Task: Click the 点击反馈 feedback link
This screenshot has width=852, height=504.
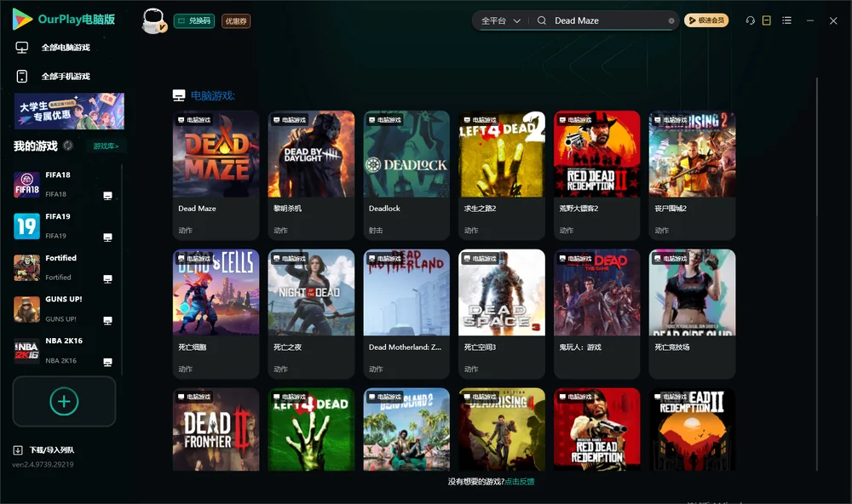Action: pos(520,482)
